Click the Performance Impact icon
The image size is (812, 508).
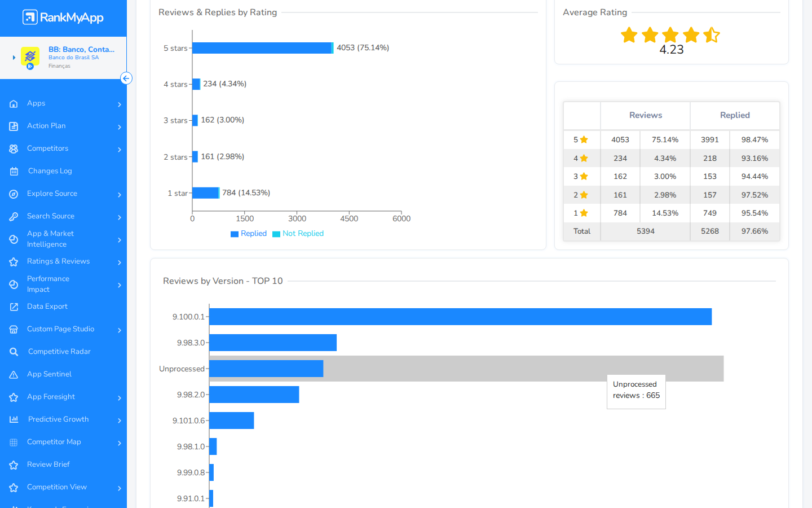(14, 284)
